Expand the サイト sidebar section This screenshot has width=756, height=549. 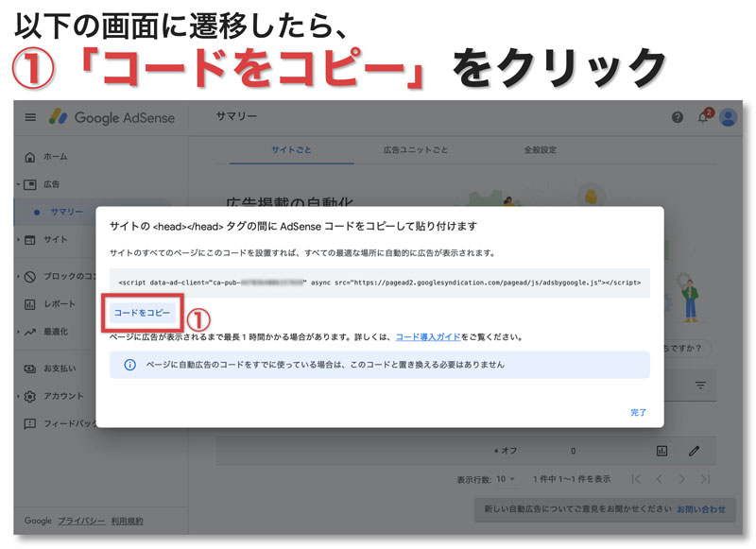(x=18, y=240)
